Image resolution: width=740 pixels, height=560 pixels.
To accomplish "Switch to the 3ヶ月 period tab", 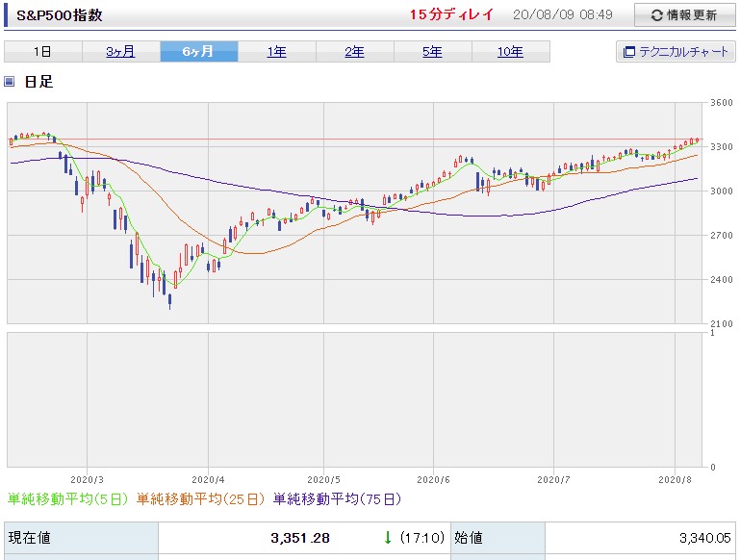I will [121, 51].
